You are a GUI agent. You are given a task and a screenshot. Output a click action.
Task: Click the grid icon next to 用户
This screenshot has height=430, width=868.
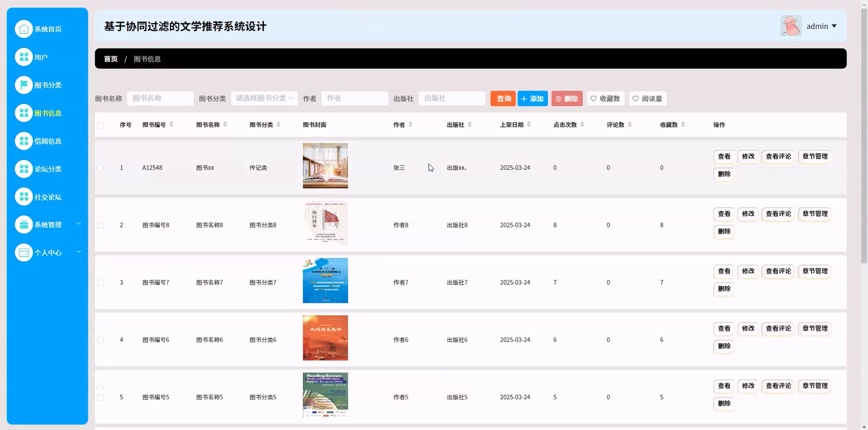coord(24,57)
